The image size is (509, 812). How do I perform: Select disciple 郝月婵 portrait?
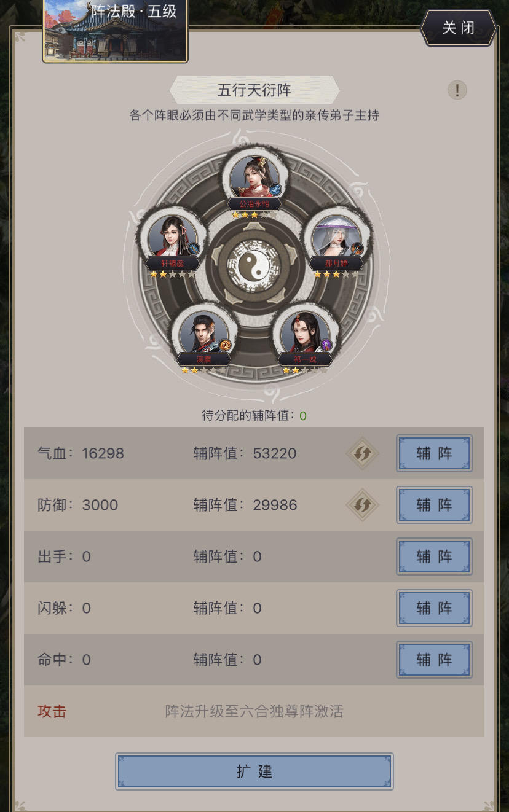coord(336,236)
